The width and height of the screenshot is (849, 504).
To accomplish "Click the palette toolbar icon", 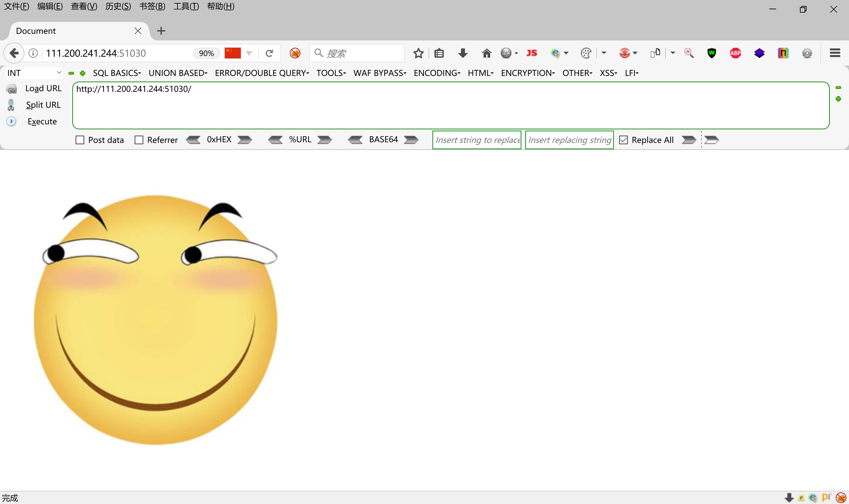I will (x=586, y=53).
